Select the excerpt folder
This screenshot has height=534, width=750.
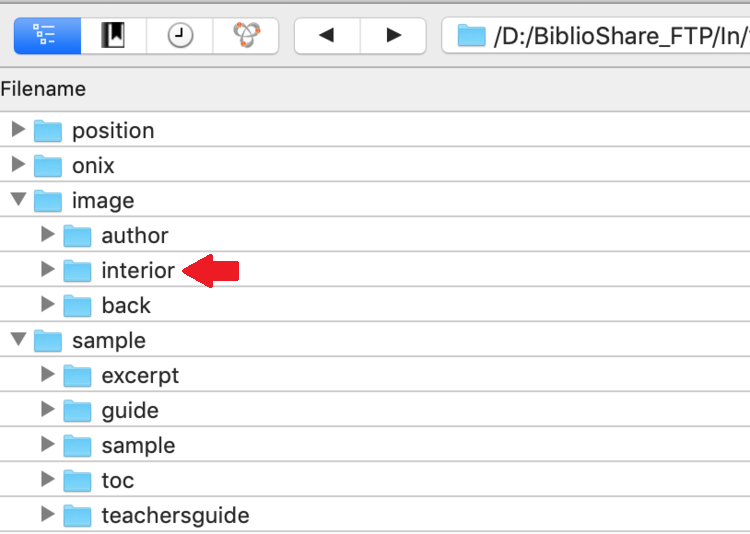pos(140,376)
